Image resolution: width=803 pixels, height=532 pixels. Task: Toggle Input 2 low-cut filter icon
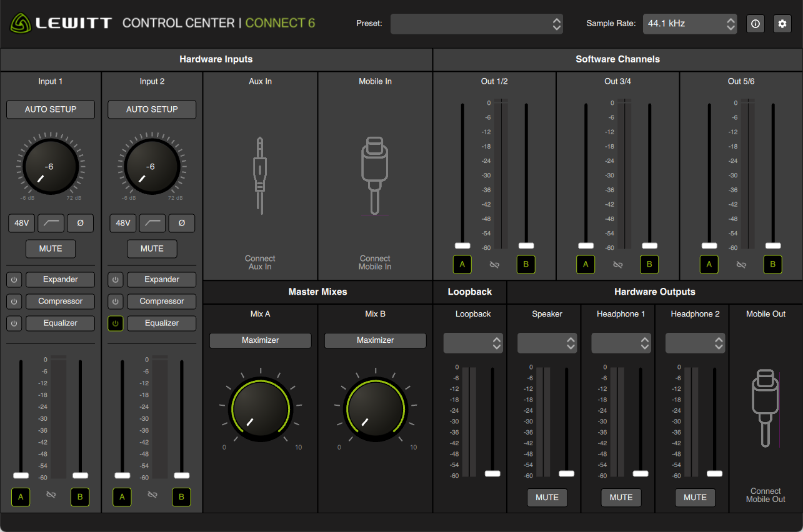click(152, 223)
